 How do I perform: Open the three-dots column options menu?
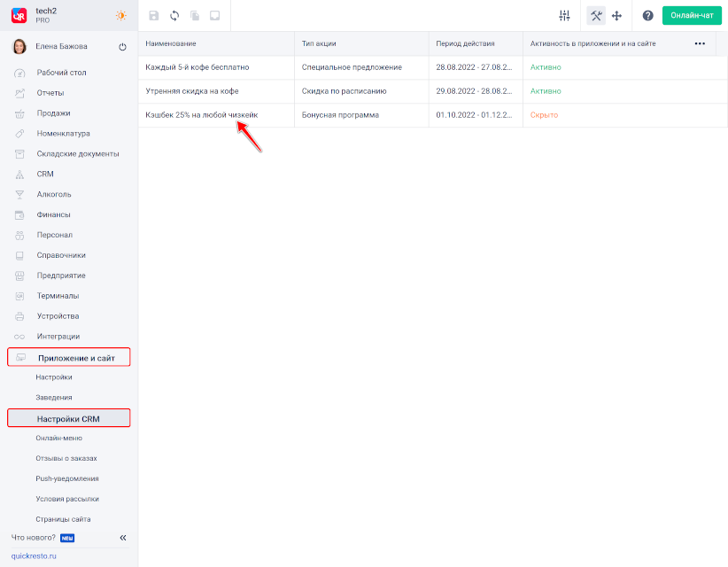tap(700, 43)
